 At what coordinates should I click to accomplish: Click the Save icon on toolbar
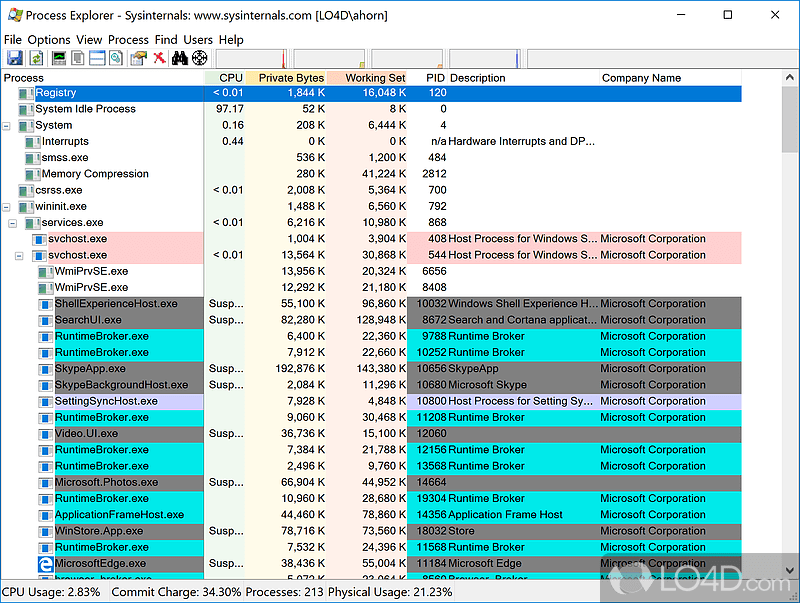14,57
